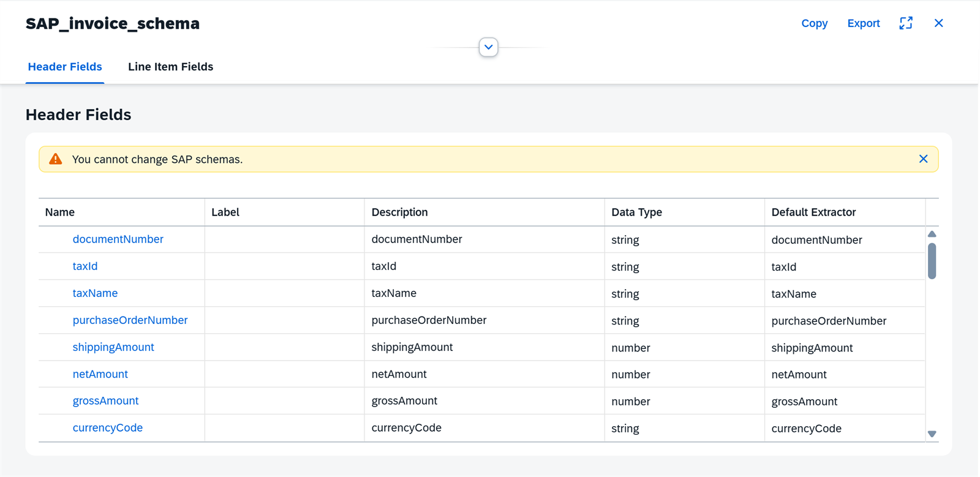Open the full screen mode icon
Screen dimensions: 980x477
click(906, 23)
